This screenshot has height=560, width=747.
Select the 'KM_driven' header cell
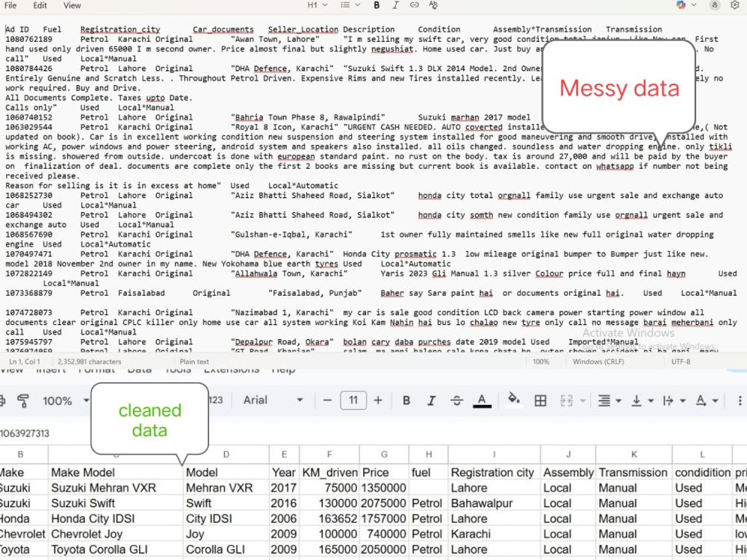coord(329,473)
